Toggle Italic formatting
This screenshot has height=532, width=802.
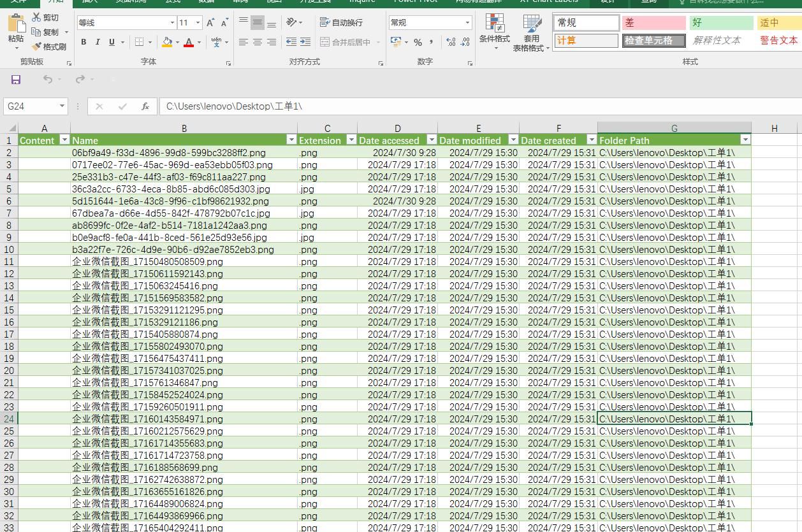point(98,42)
